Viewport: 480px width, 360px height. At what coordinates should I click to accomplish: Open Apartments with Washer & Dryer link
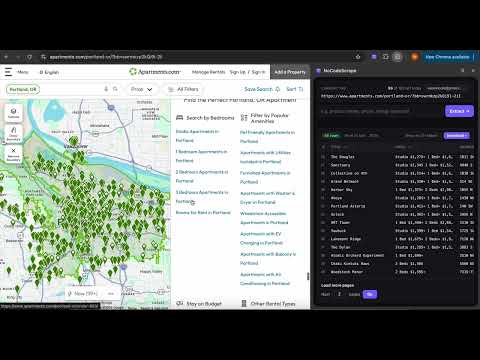point(267,198)
